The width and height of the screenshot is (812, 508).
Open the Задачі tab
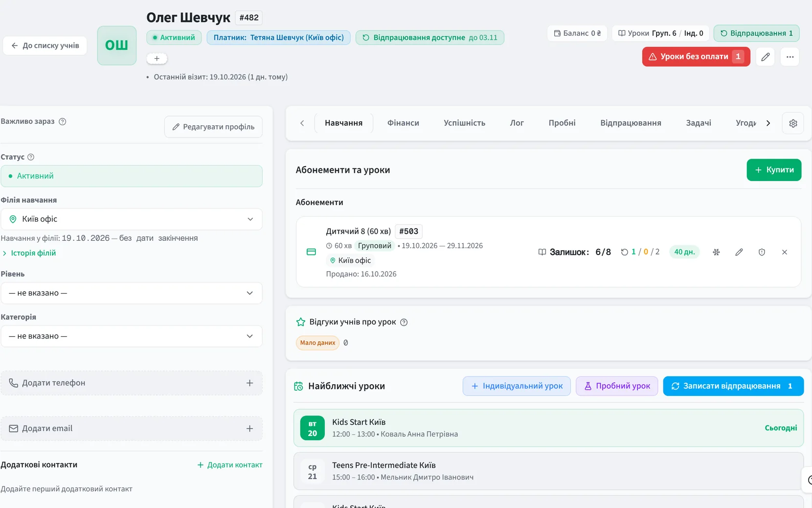[x=698, y=123]
